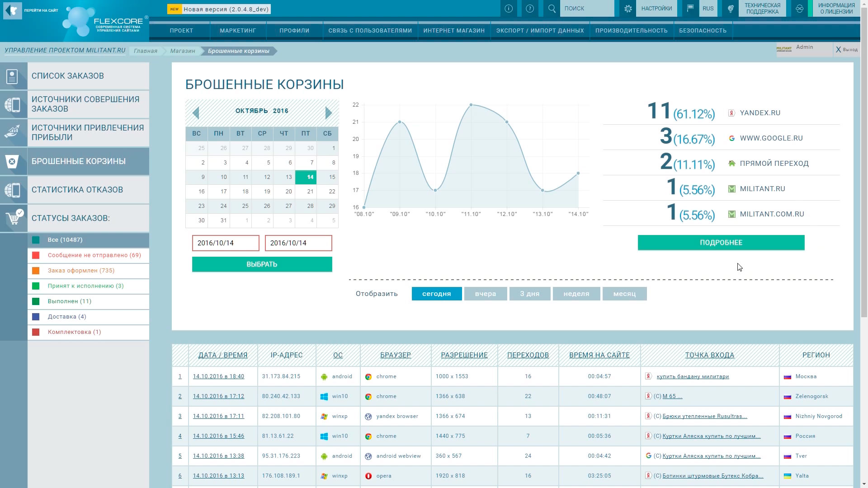This screenshot has height=488, width=868.
Task: Click the abandoned carts basket icon
Action: (x=13, y=161)
